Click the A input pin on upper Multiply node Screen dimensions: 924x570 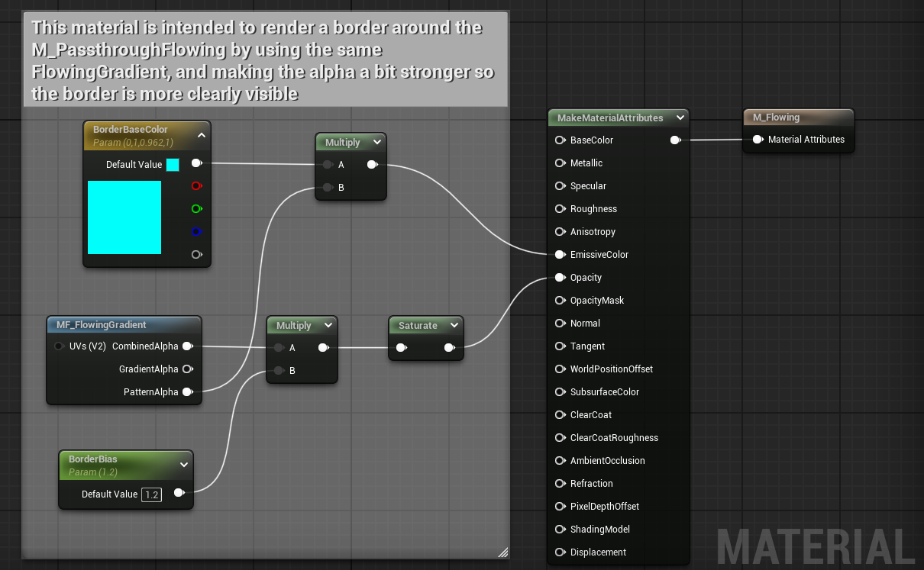click(x=327, y=164)
